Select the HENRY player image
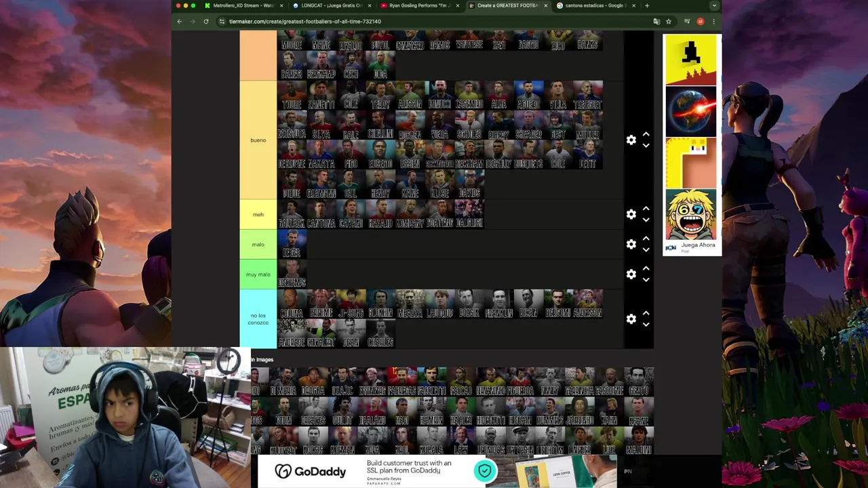Image resolution: width=868 pixels, height=488 pixels. tap(380, 184)
